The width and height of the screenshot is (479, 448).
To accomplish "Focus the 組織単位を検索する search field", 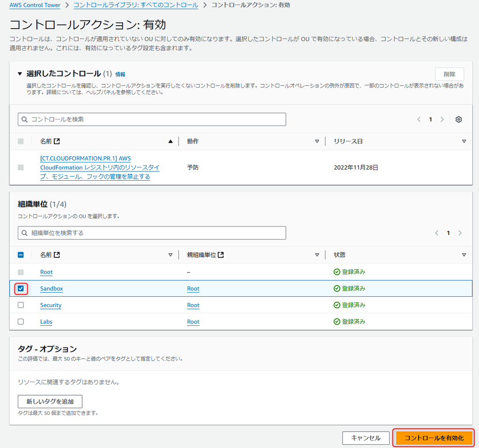I will (x=152, y=233).
